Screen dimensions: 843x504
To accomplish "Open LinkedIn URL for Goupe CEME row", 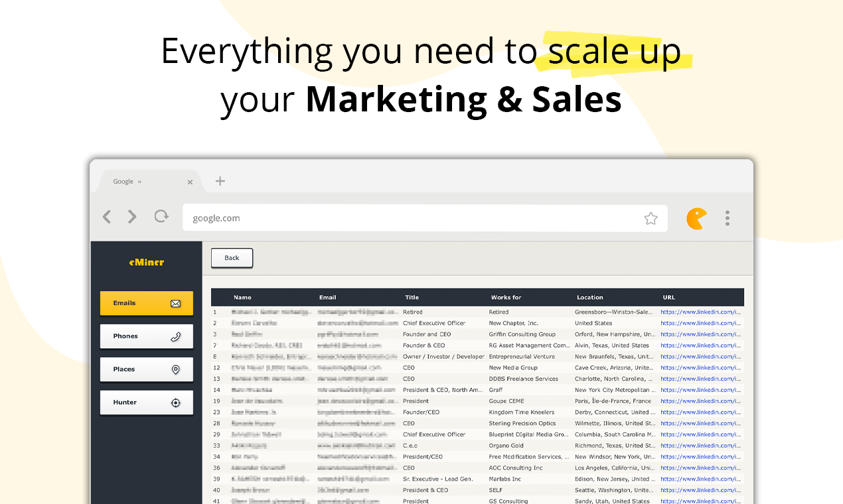I will point(700,401).
